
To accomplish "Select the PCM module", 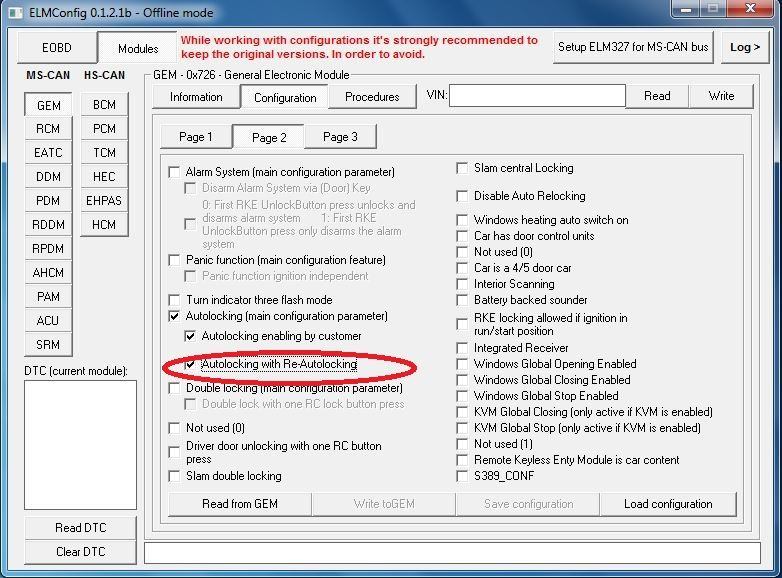I will click(x=104, y=129).
